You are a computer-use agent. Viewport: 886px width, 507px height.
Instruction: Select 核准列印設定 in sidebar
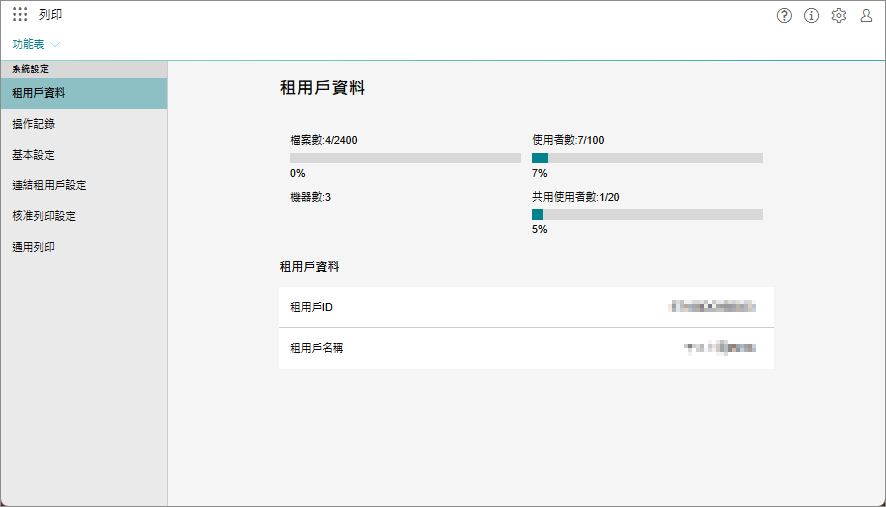[44, 216]
